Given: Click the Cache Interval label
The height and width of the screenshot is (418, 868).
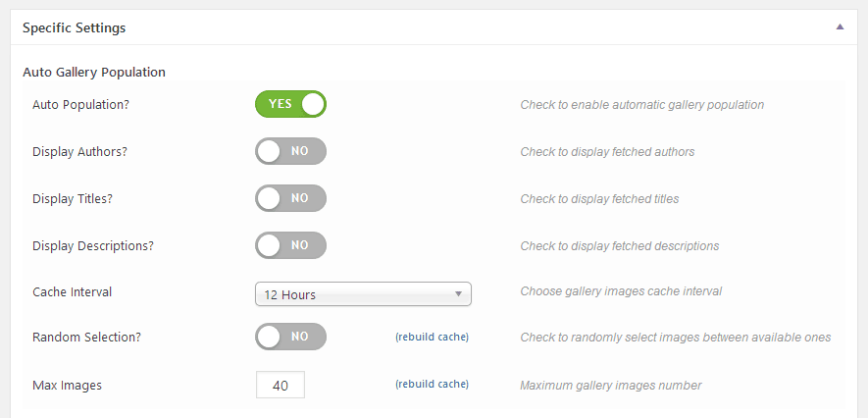Looking at the screenshot, I should point(72,291).
